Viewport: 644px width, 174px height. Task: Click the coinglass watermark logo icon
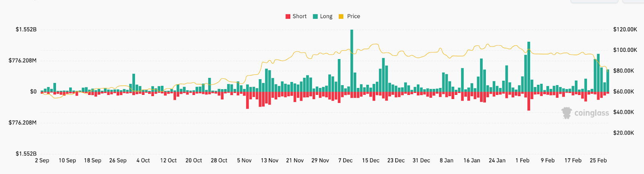pyautogui.click(x=567, y=113)
